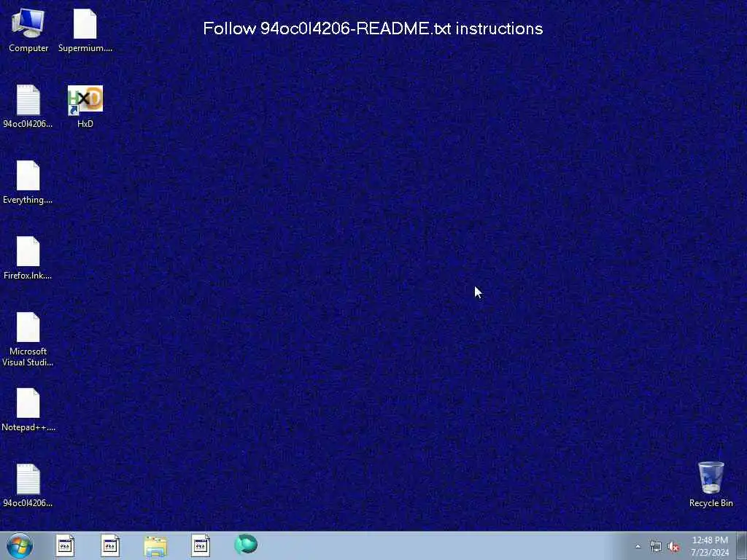
Task: Open the clock showing 12:48 PM
Action: tap(710, 546)
